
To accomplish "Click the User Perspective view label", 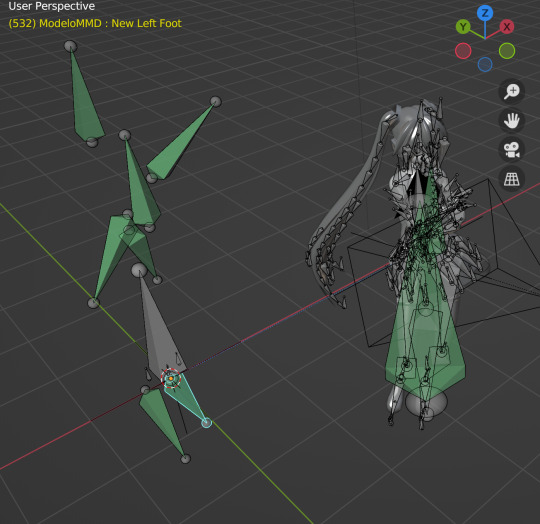I will [52, 6].
